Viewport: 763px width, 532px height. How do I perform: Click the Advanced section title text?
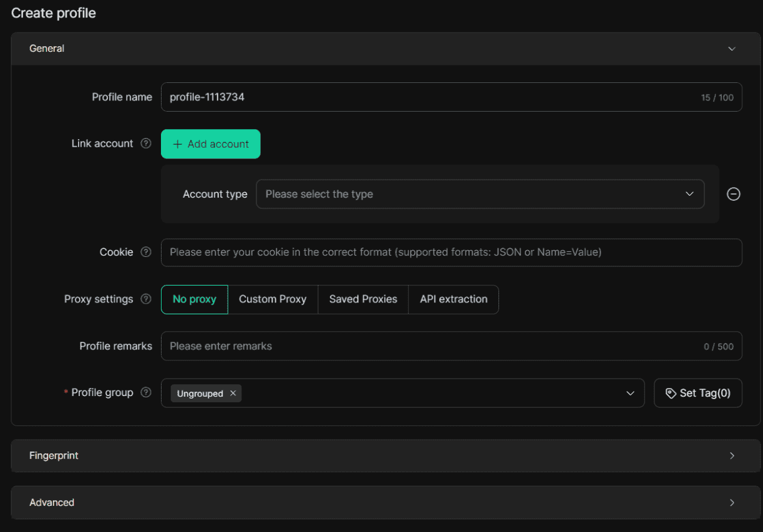[52, 502]
